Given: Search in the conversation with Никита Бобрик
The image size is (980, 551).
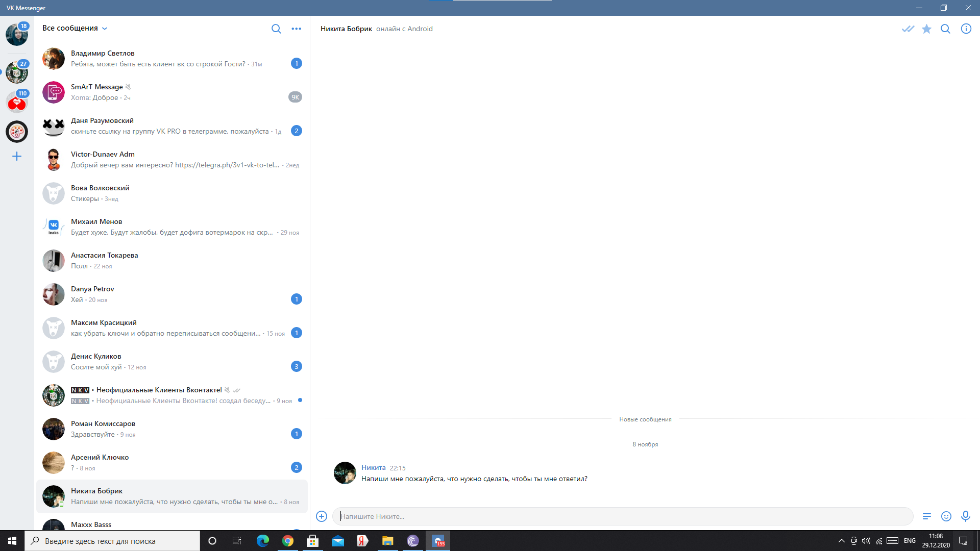Looking at the screenshot, I should (x=945, y=29).
